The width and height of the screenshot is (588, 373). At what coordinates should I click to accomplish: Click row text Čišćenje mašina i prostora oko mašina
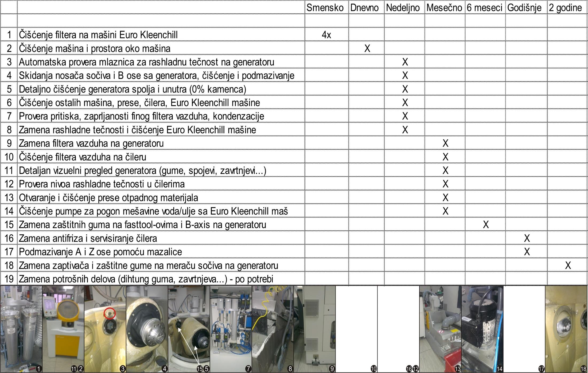pos(95,48)
